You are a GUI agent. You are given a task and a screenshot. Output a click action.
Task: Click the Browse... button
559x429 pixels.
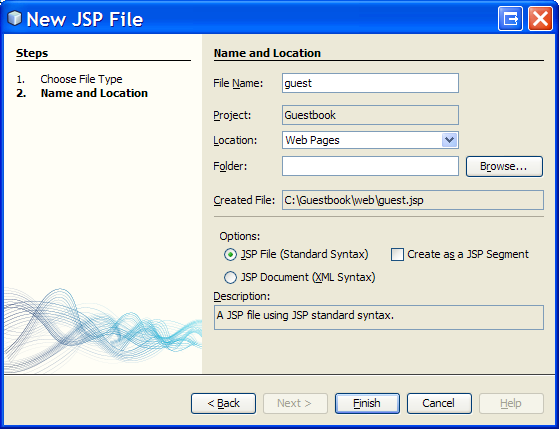coord(504,166)
